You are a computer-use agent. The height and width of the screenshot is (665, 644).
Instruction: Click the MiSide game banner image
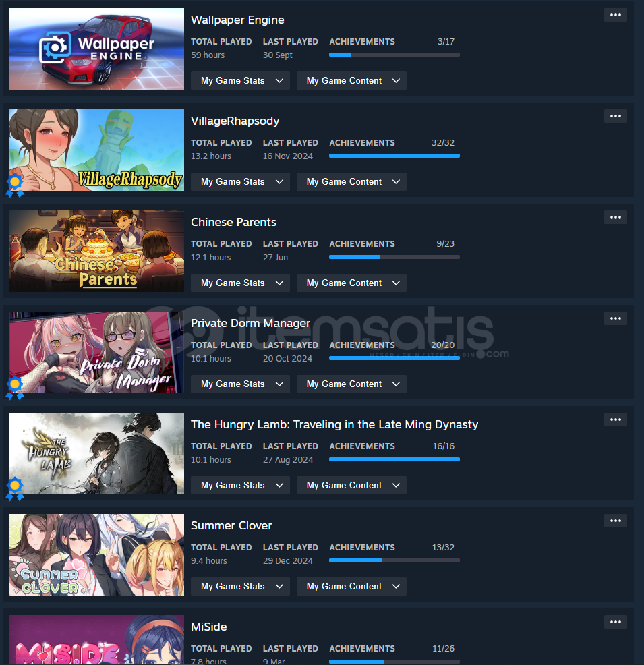point(96,640)
